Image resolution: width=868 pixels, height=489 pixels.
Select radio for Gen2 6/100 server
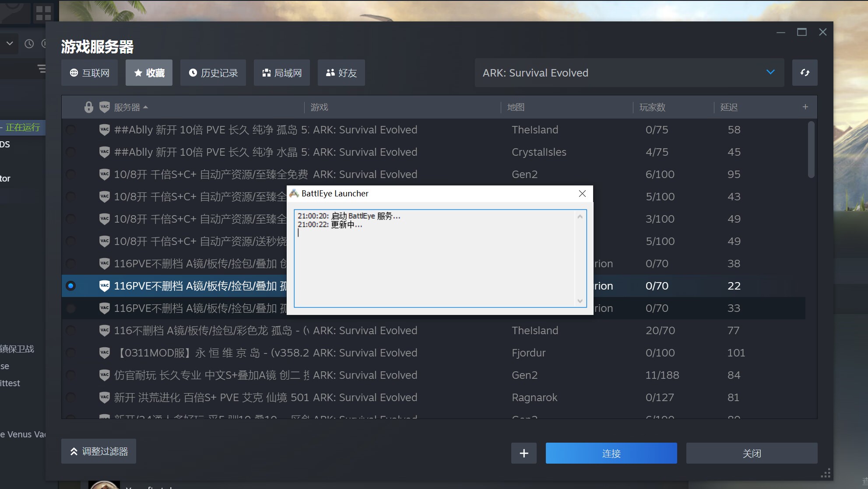(70, 174)
